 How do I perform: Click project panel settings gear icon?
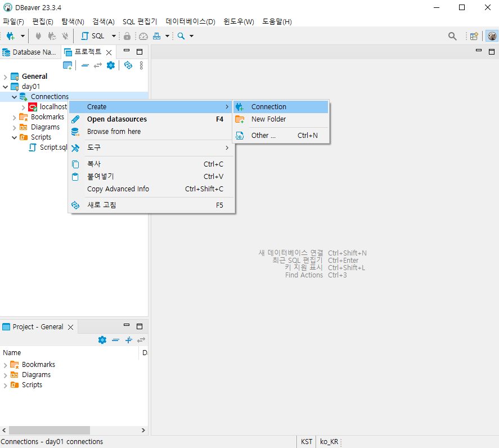(110, 65)
